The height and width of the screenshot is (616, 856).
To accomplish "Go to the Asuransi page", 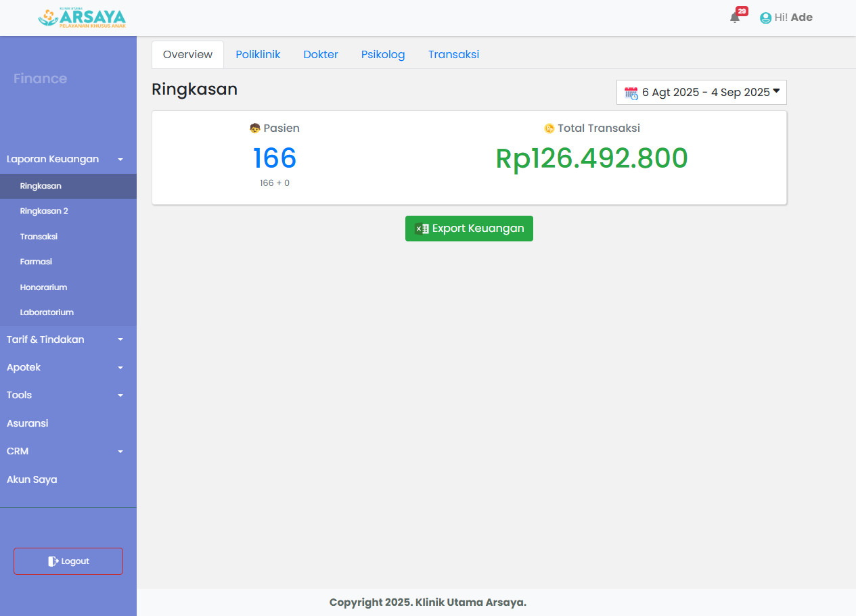I will [x=28, y=423].
